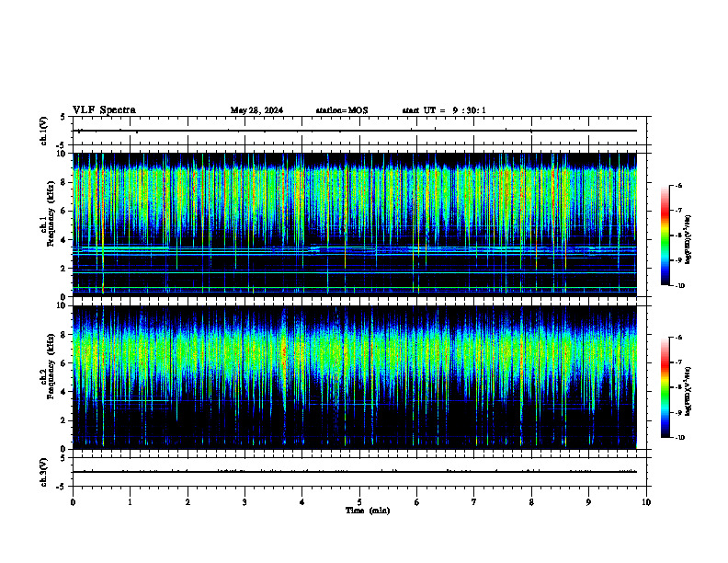Click the ch.3 voltage waveform trace
This screenshot has height=563, width=728.
355,472
